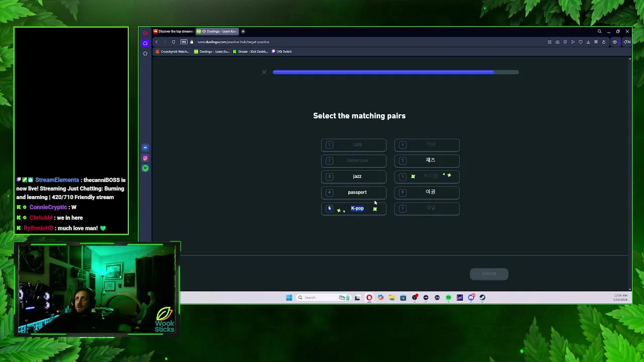Click browser tab search magnifier icon
The image size is (644, 362).
click(x=599, y=31)
